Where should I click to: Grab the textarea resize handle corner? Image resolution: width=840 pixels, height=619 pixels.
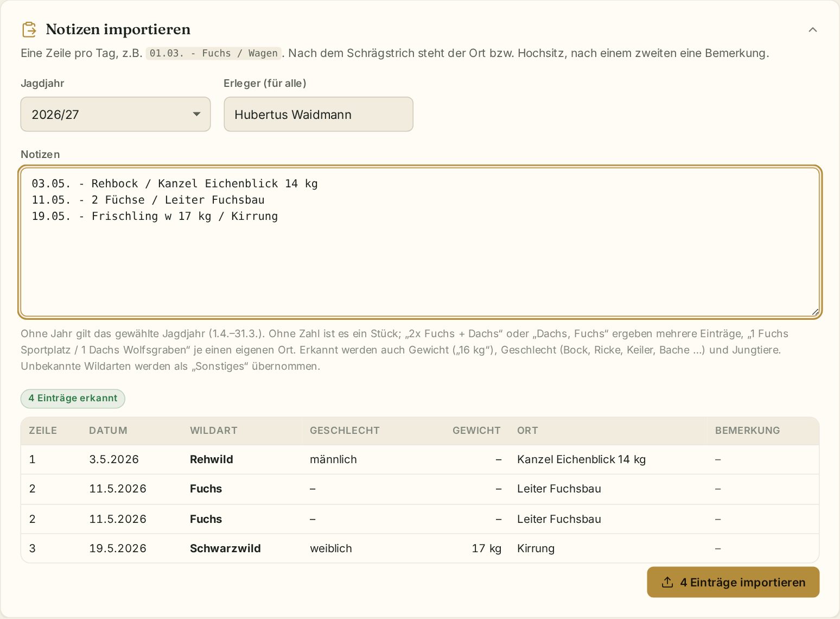(815, 312)
